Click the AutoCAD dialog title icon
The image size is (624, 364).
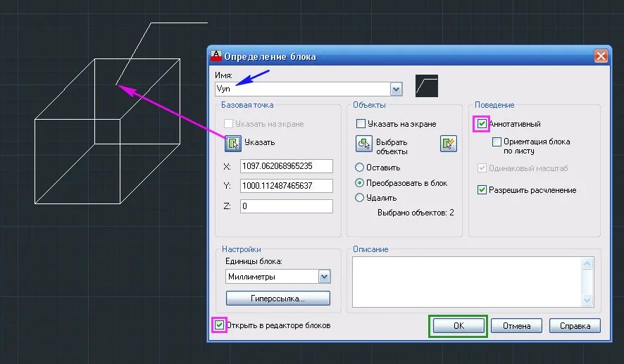216,56
